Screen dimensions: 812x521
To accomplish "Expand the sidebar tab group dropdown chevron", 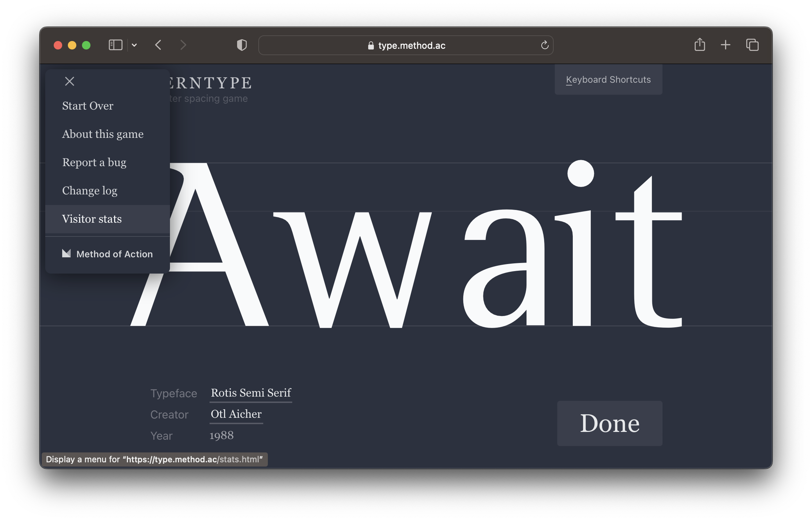I will coord(134,45).
